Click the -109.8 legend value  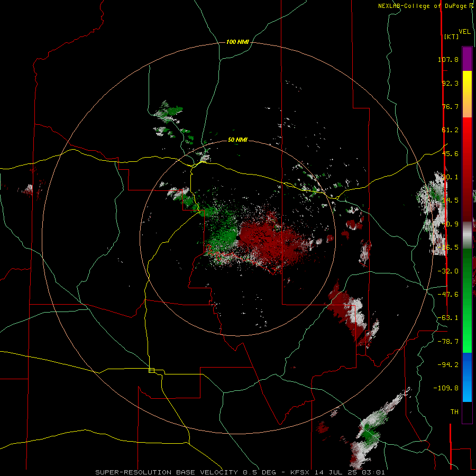tap(446, 388)
